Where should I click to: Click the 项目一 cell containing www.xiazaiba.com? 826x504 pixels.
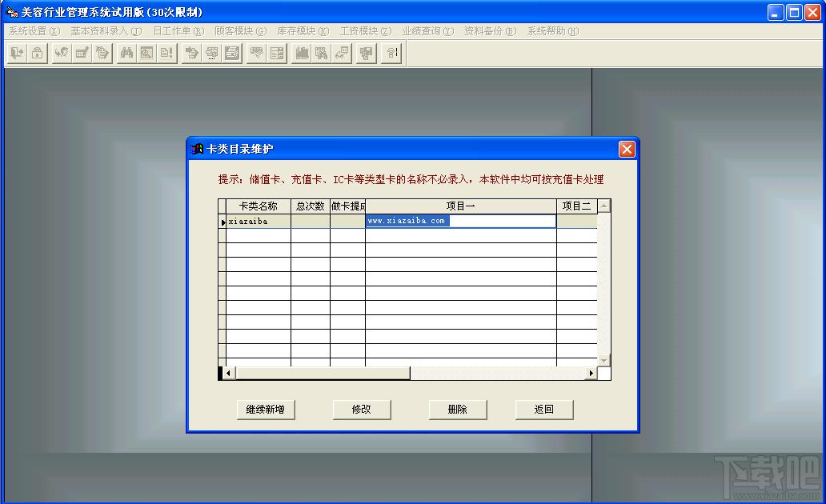tap(461, 221)
